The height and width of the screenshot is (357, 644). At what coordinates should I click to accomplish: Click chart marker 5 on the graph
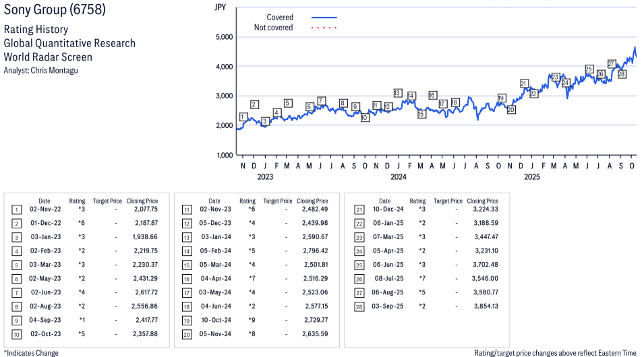[x=288, y=103]
